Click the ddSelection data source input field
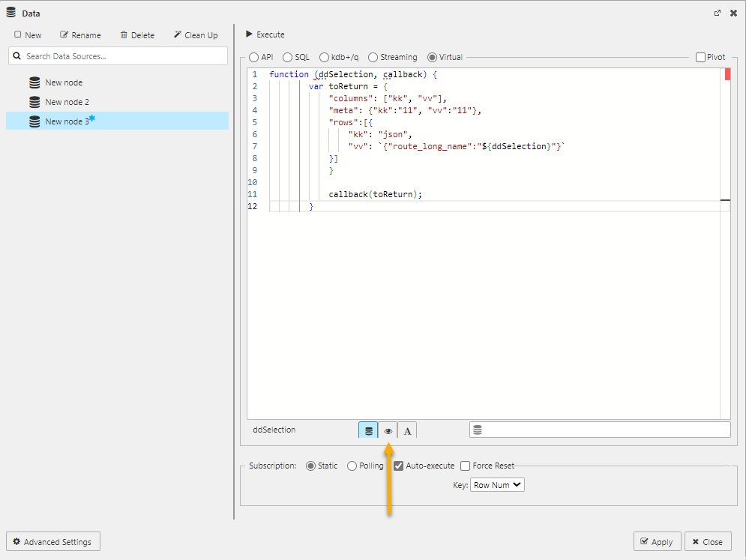The image size is (746, 560). (600, 430)
